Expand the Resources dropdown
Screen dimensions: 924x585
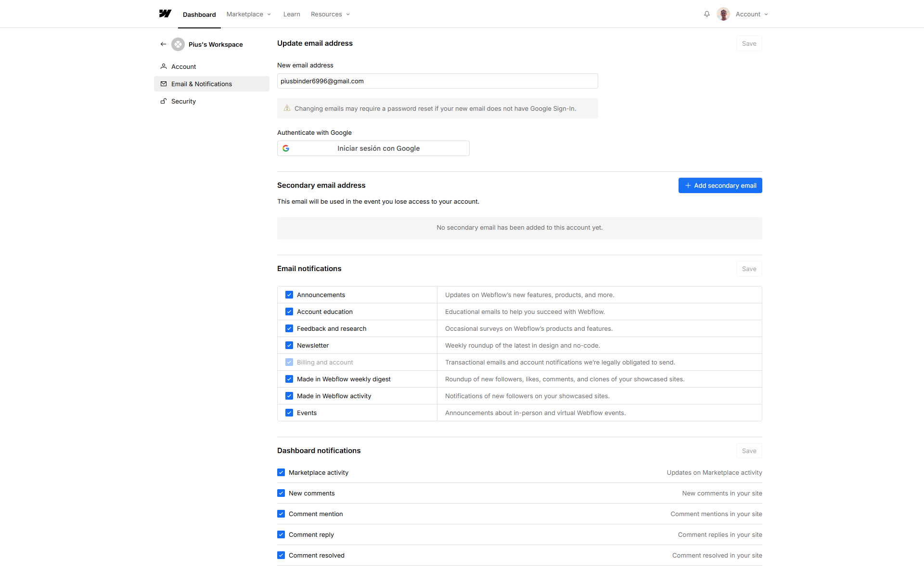(331, 14)
